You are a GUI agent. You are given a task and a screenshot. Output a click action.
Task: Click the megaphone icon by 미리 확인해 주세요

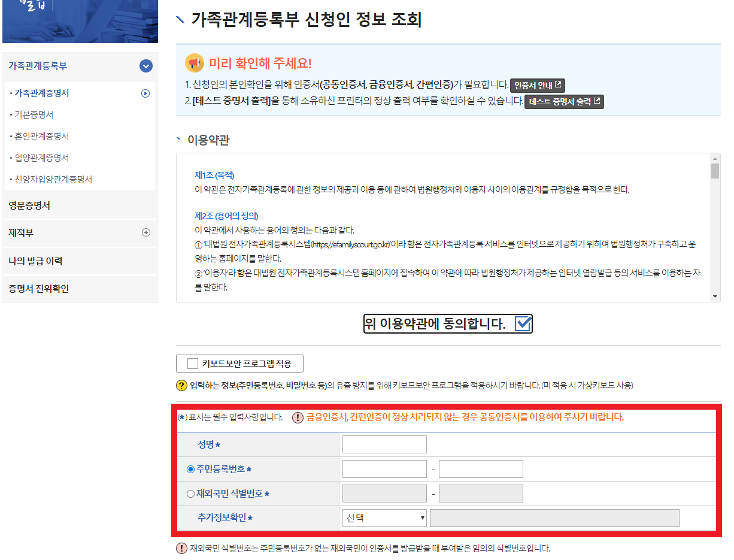pyautogui.click(x=195, y=63)
